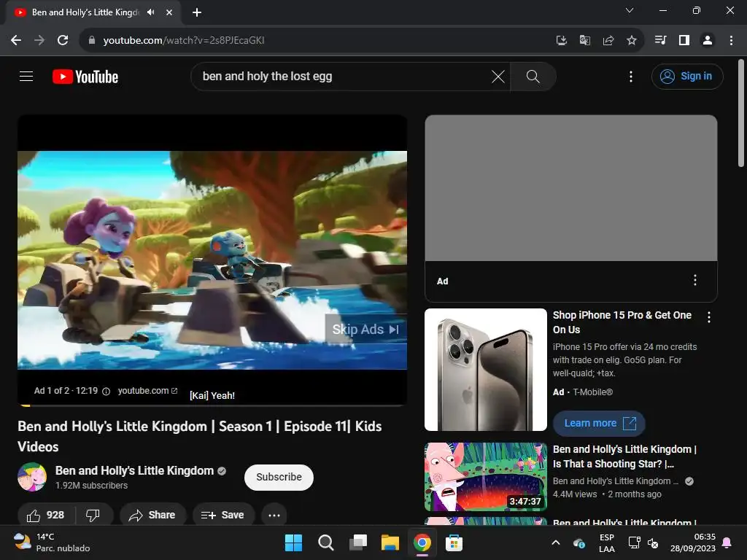Mute tab via speaker icon
The image size is (747, 560).
(150, 12)
